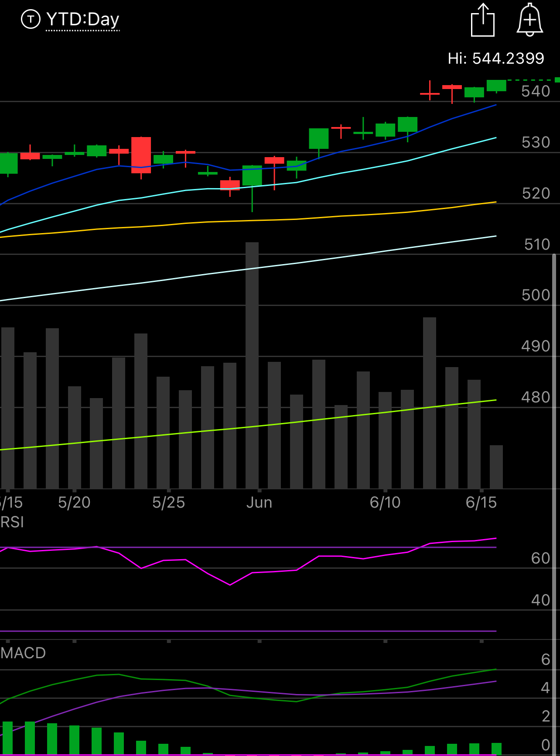This screenshot has width=560, height=756.
Task: Select the Hi: 544.2399 label
Action: pyautogui.click(x=496, y=58)
